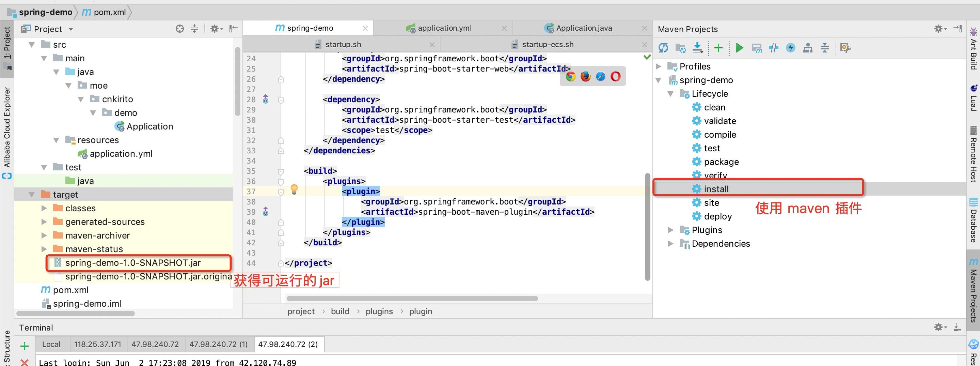Collapse all in Project panel

pyautogui.click(x=194, y=29)
